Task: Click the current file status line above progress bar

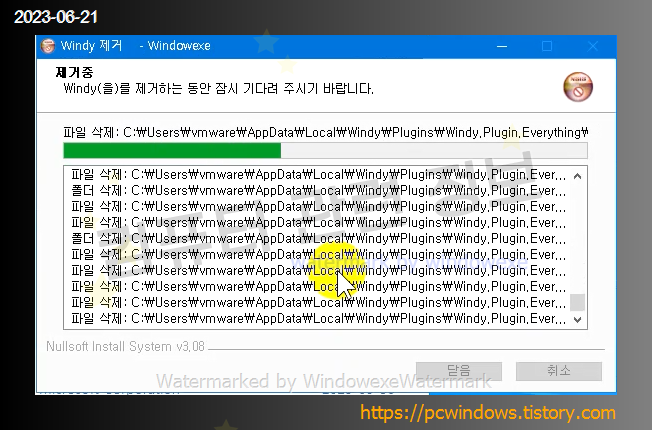Action: click(x=326, y=133)
